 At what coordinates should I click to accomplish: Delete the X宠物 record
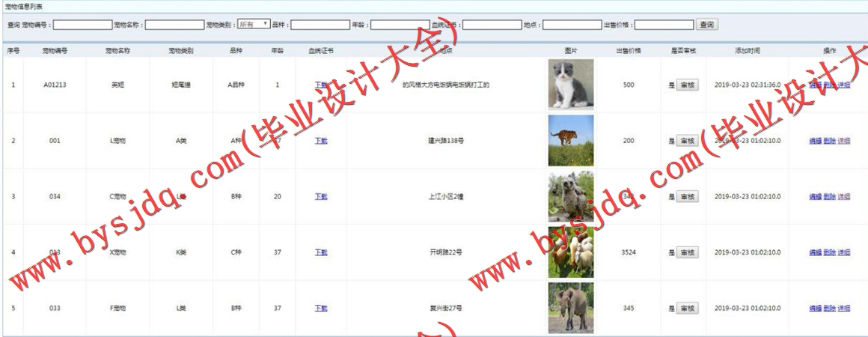pyautogui.click(x=829, y=253)
